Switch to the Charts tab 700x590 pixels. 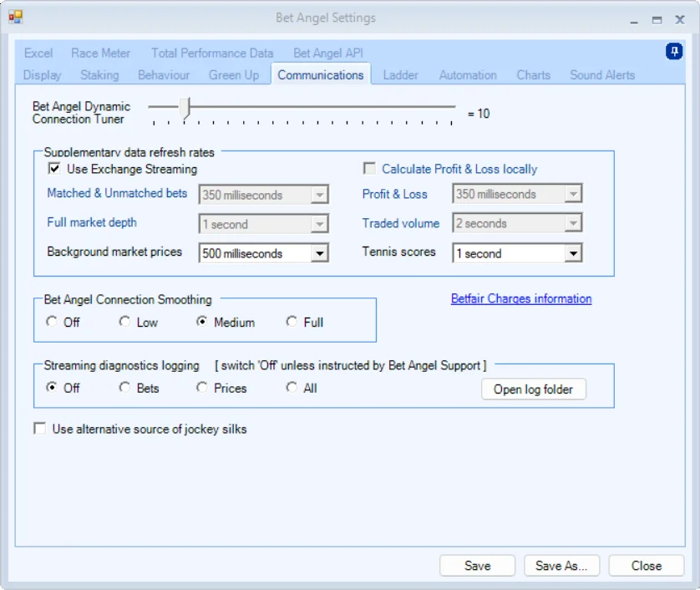(x=534, y=75)
